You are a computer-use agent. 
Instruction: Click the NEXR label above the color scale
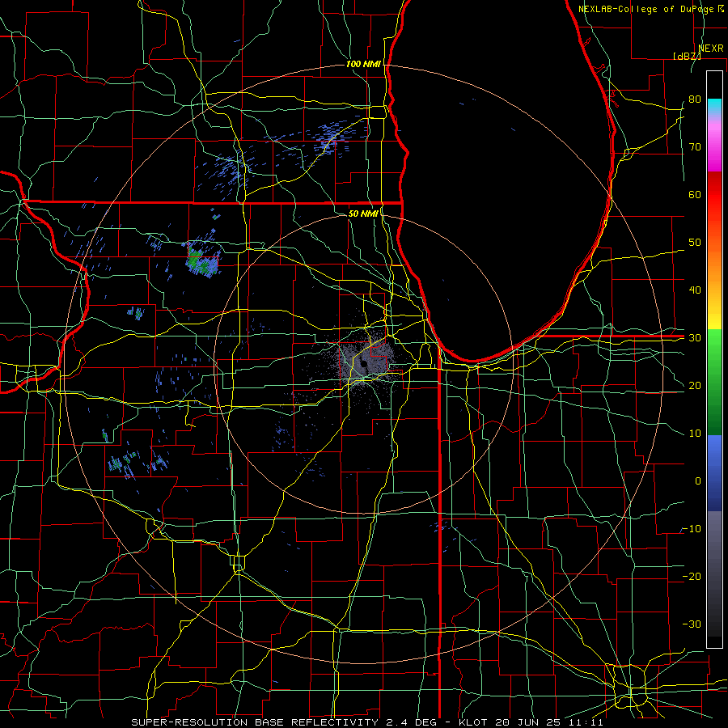[711, 49]
